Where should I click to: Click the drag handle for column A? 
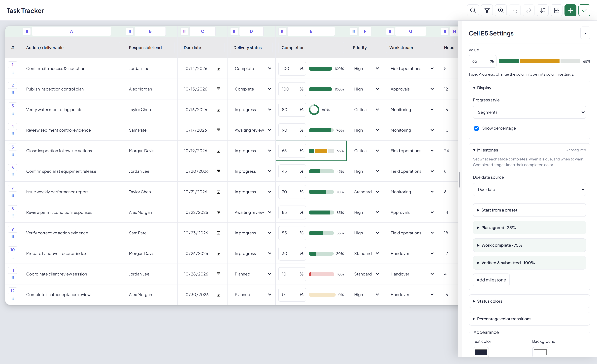pyautogui.click(x=27, y=31)
